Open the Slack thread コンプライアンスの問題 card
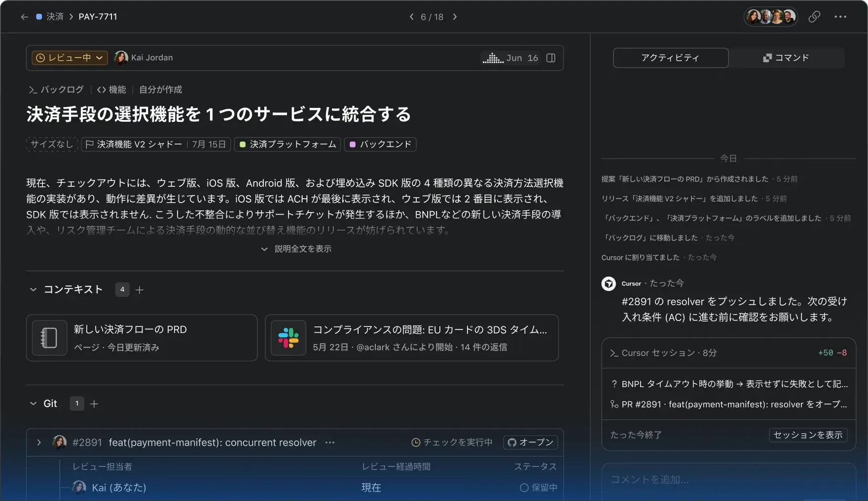868x501 pixels. 412,338
